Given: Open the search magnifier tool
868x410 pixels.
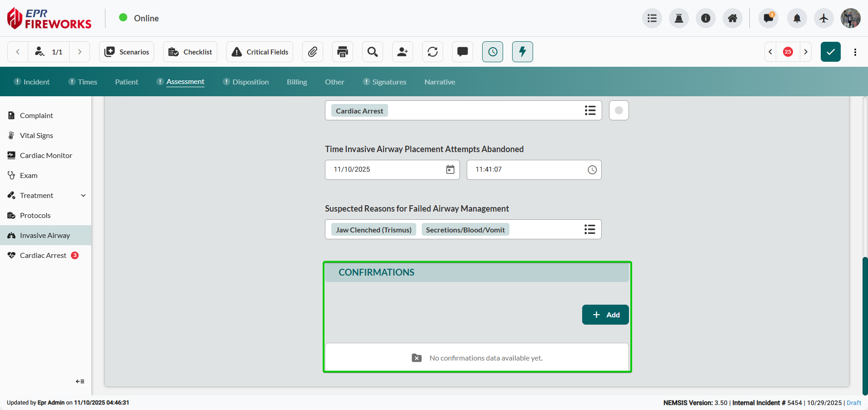Looking at the screenshot, I should (x=372, y=52).
